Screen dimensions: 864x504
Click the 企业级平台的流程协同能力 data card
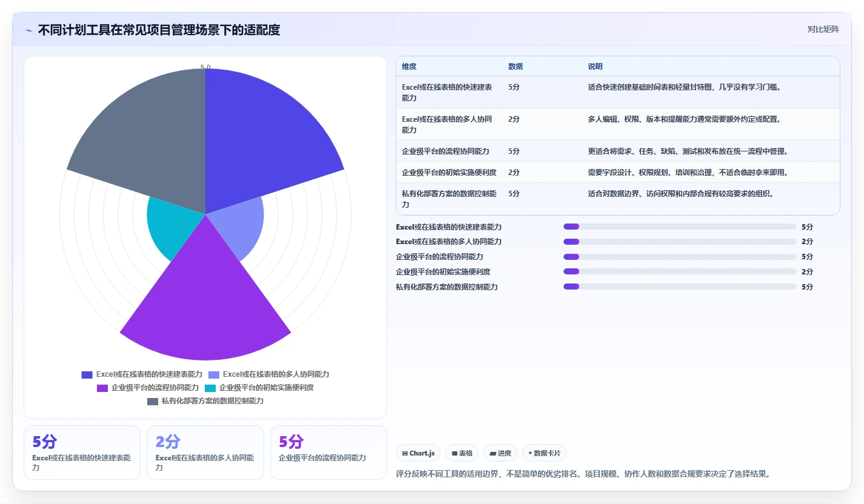tap(328, 453)
